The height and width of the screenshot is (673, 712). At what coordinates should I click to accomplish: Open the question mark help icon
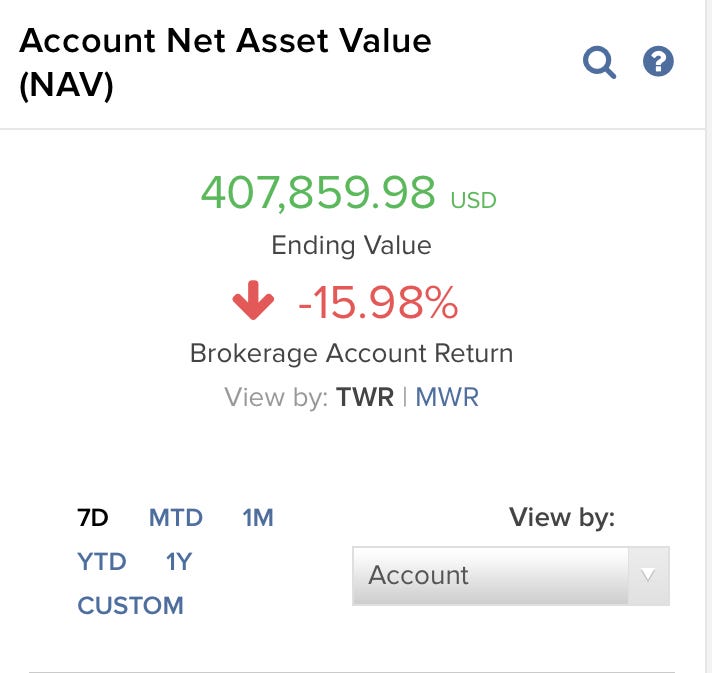coord(658,61)
